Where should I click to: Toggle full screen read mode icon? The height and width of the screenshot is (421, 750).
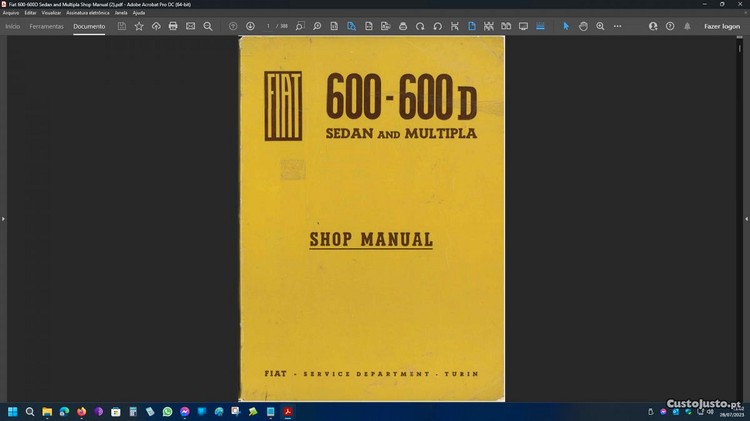pyautogui.click(x=523, y=26)
